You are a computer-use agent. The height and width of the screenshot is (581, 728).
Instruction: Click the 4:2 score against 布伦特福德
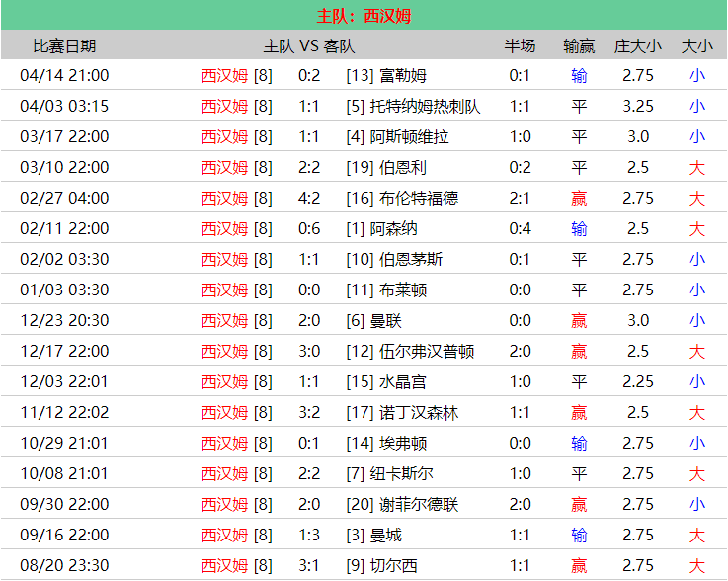click(x=309, y=198)
